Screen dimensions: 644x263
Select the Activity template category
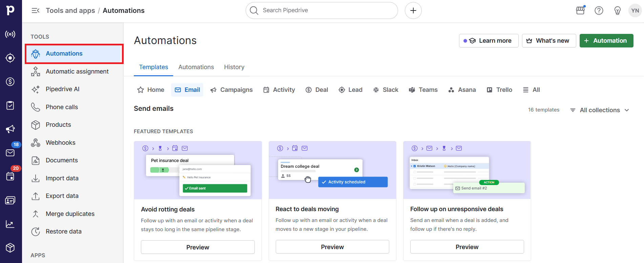pyautogui.click(x=279, y=90)
